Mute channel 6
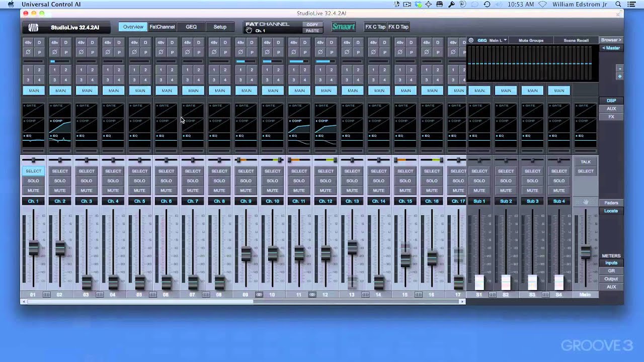This screenshot has width=644, height=362. tap(166, 190)
